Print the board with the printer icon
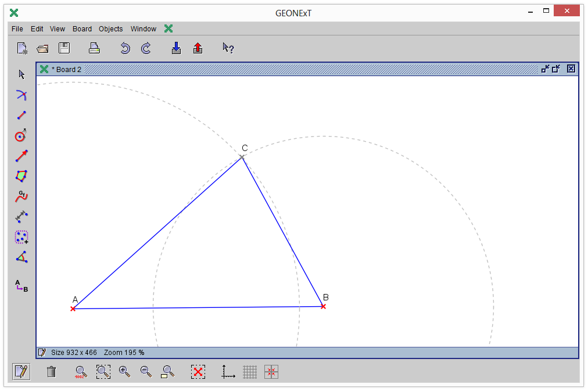 (94, 48)
